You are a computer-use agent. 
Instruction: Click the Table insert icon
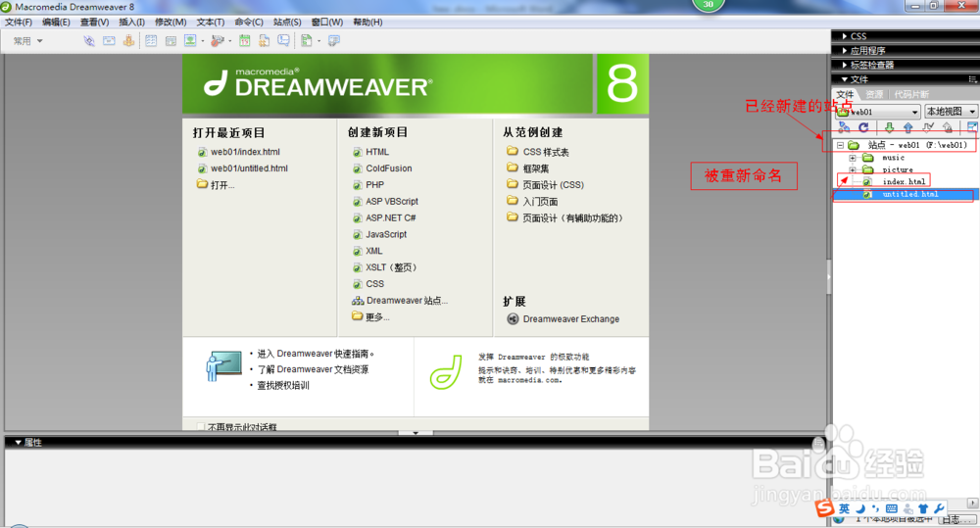151,40
